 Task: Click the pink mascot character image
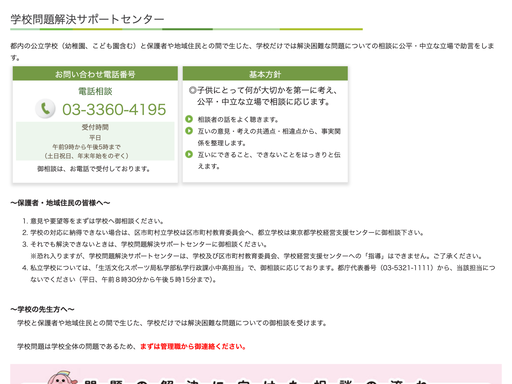[62, 377]
